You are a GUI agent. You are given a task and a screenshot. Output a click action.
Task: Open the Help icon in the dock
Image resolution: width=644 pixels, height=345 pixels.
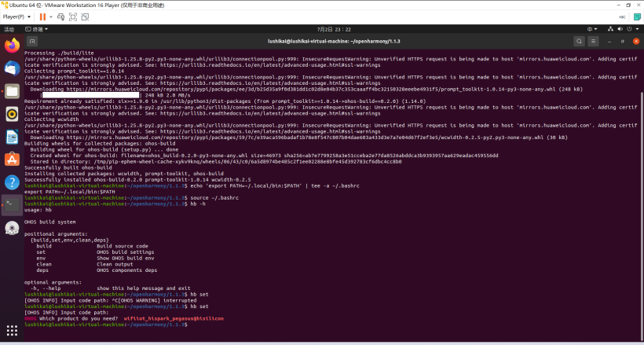(12, 182)
